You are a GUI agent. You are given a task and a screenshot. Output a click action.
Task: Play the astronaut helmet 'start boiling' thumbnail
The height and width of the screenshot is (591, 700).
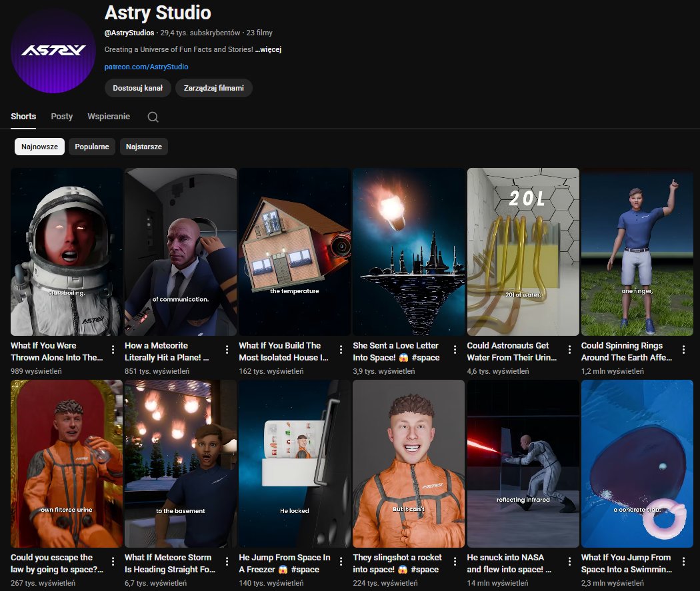tap(67, 252)
